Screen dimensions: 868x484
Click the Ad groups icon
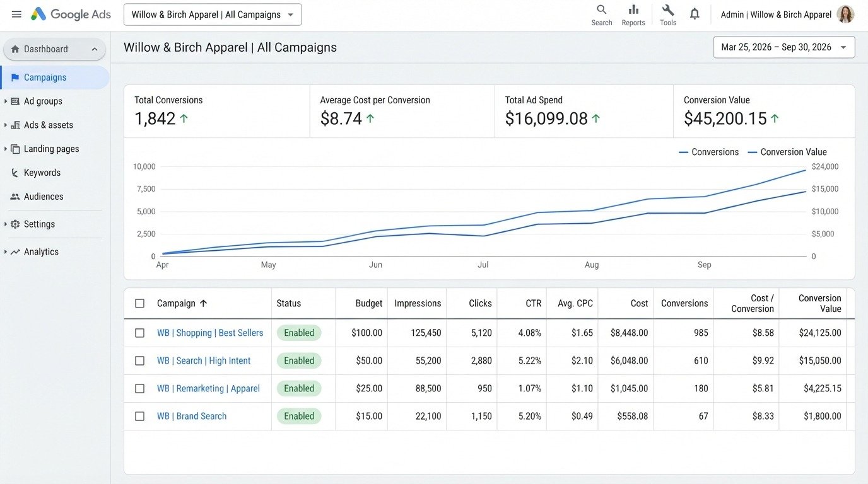click(x=15, y=101)
